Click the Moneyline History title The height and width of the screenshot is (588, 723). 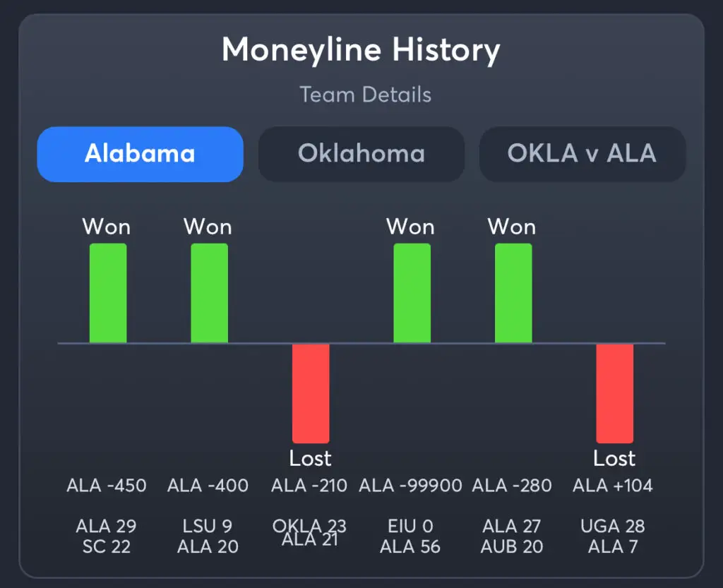click(361, 49)
